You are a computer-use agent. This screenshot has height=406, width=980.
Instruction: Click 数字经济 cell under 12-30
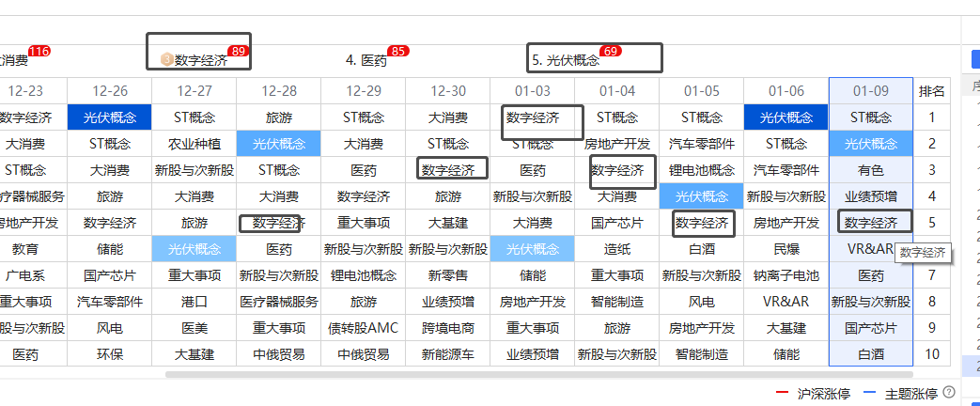tap(448, 170)
